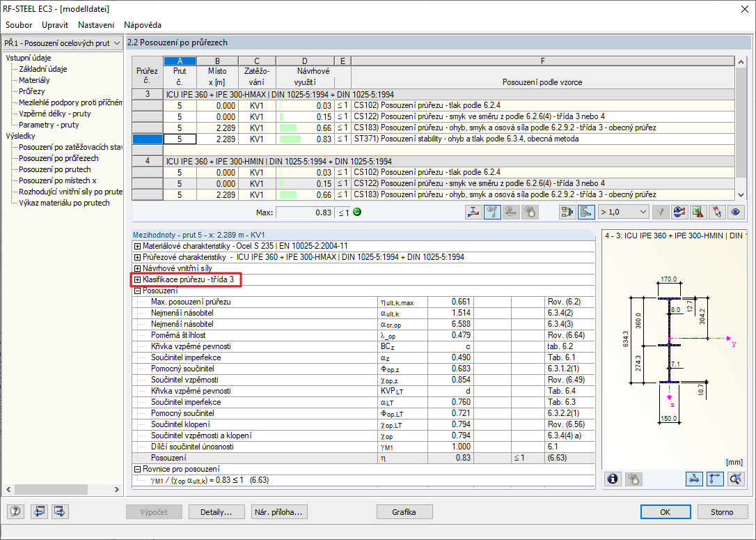Toggle the dimensions display icon with X arrow

tap(694, 479)
